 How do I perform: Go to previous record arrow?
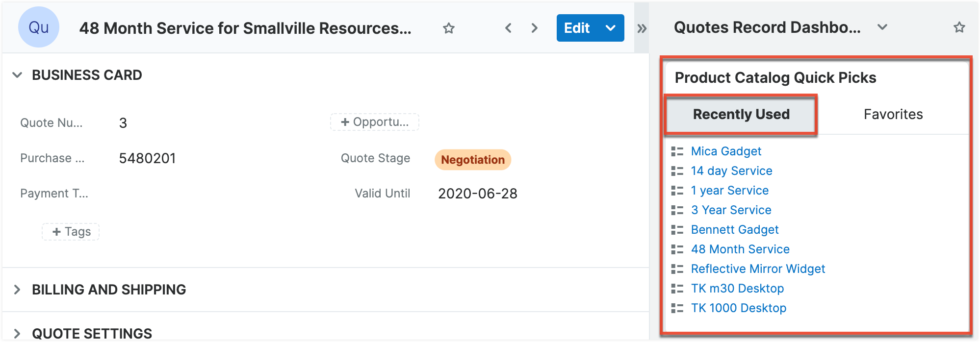coord(508,28)
